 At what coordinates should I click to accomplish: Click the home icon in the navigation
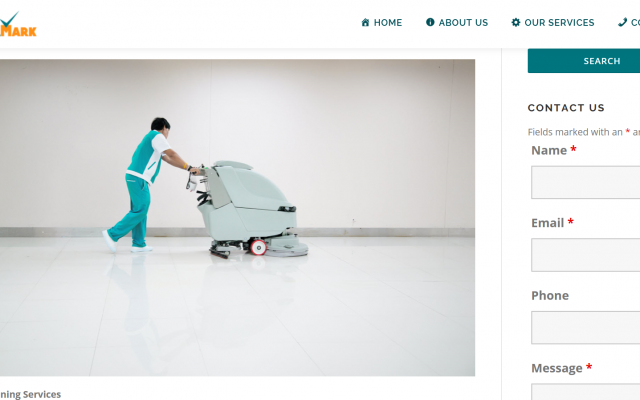(365, 22)
